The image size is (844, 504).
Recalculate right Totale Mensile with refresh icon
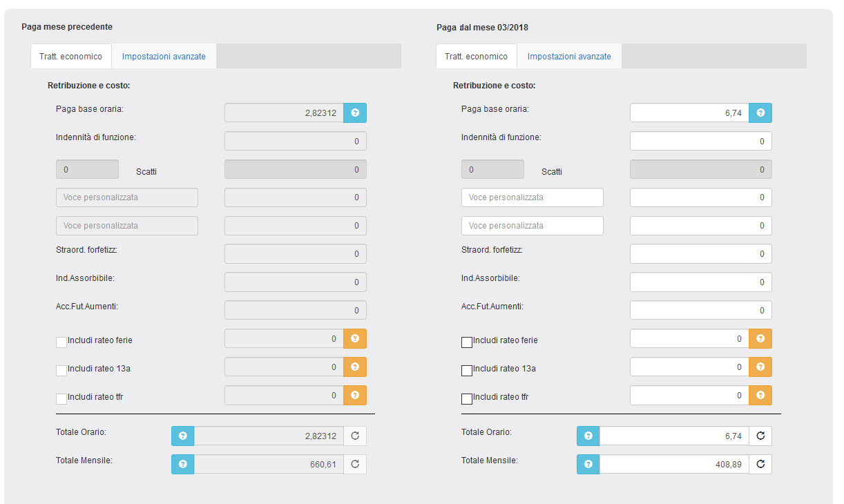(760, 464)
